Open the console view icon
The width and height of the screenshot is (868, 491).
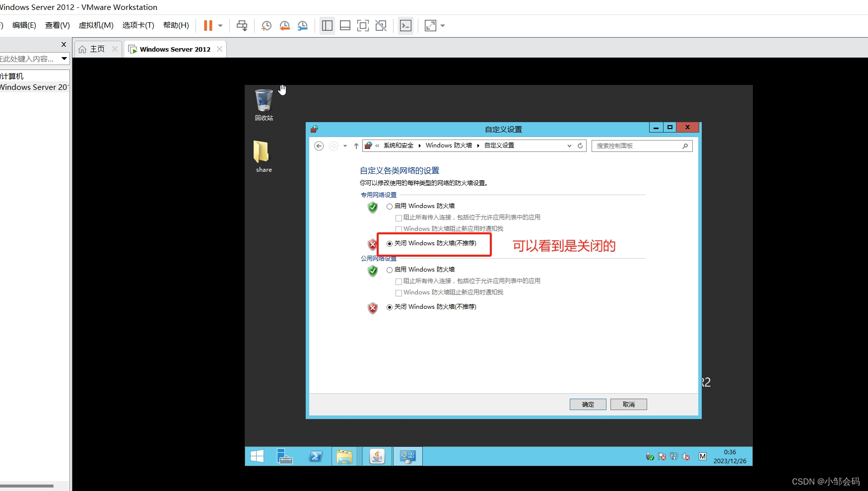(x=405, y=26)
